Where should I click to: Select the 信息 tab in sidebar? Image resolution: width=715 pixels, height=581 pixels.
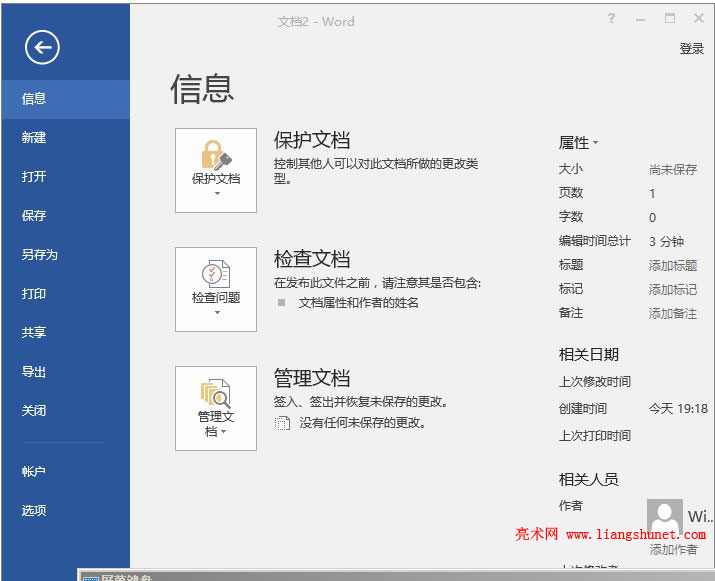pyautogui.click(x=66, y=99)
